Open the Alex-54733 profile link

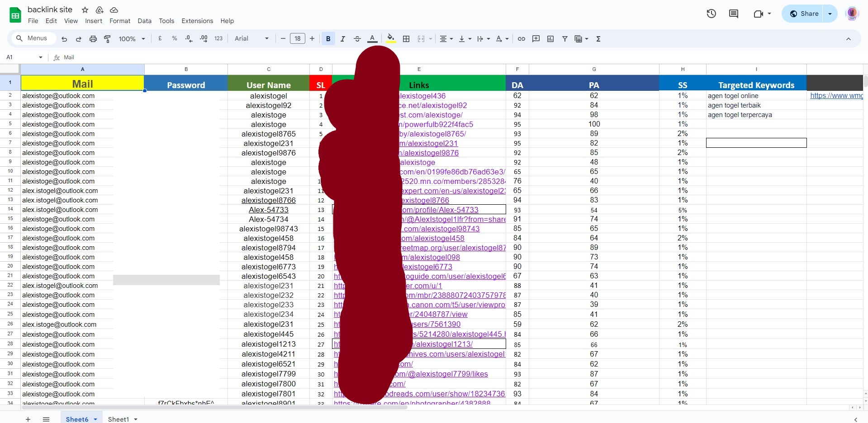[x=440, y=210]
